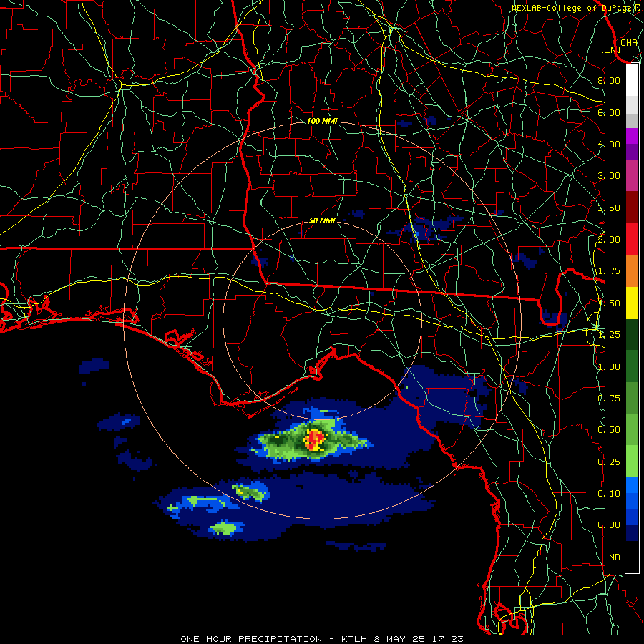Click the 0.75 legend value

pos(609,399)
